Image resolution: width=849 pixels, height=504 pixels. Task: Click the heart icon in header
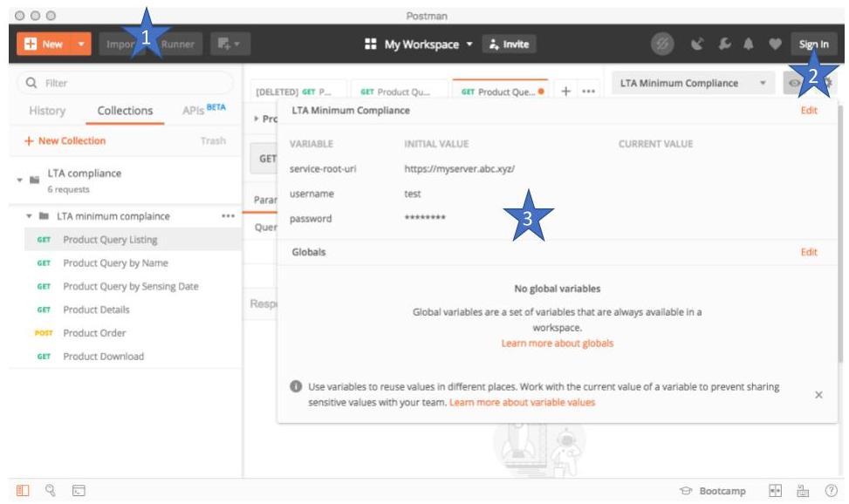pyautogui.click(x=775, y=44)
